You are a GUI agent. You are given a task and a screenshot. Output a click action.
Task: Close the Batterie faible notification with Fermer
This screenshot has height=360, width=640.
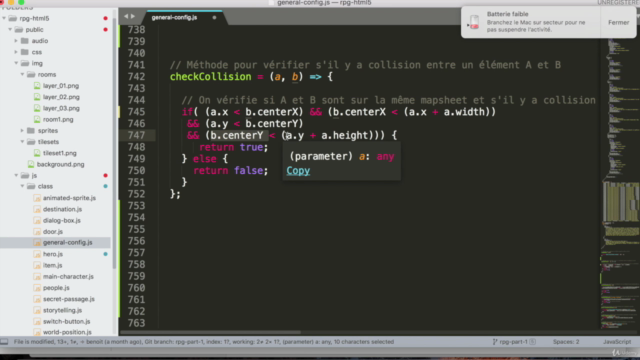click(618, 22)
